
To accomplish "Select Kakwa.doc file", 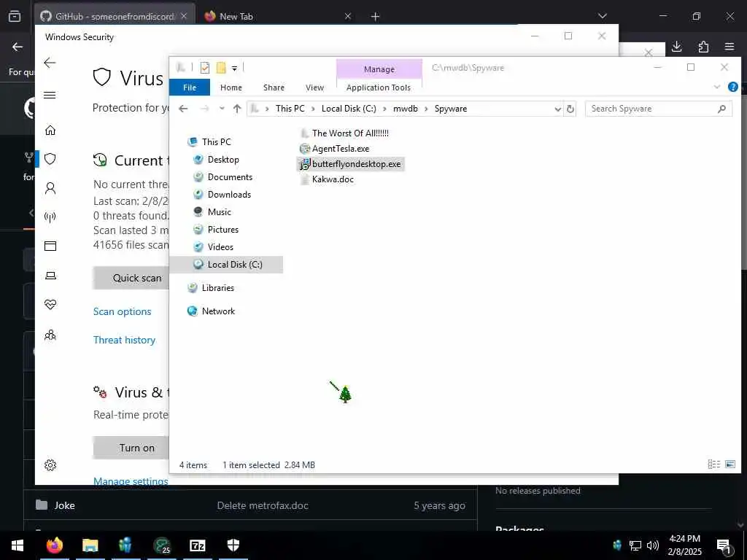I will coord(327,179).
